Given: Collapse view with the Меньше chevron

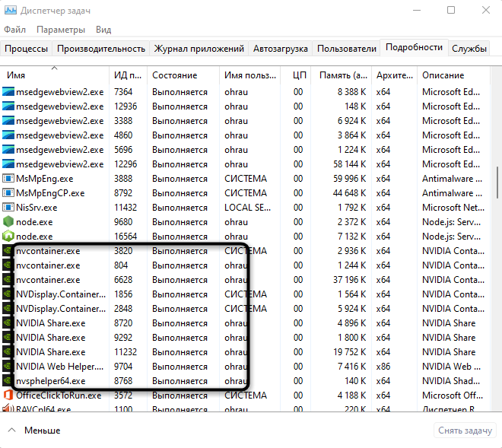Looking at the screenshot, I should coord(12,430).
